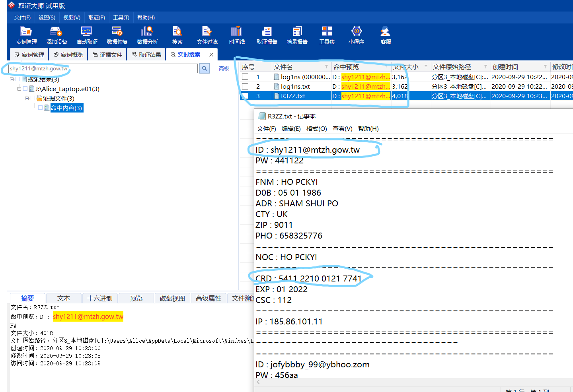This screenshot has width=573, height=392.
Task: Open filter dropdown on 创建时间 column
Action: pos(545,67)
